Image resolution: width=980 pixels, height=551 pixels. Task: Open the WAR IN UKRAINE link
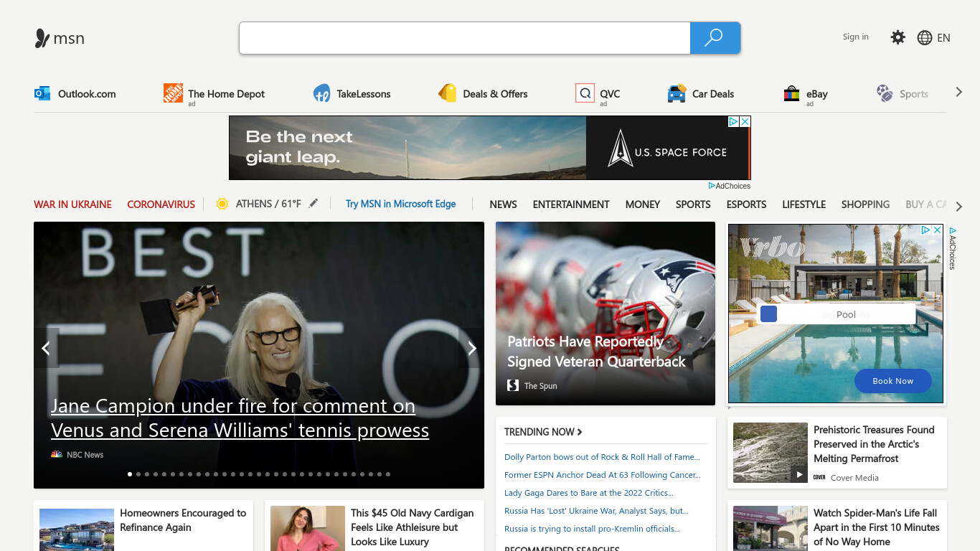(72, 204)
